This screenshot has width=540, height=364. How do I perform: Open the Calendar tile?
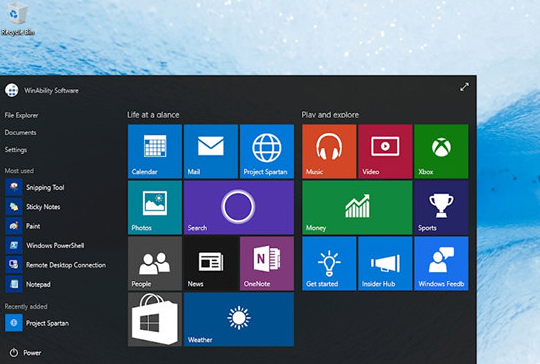(x=155, y=152)
